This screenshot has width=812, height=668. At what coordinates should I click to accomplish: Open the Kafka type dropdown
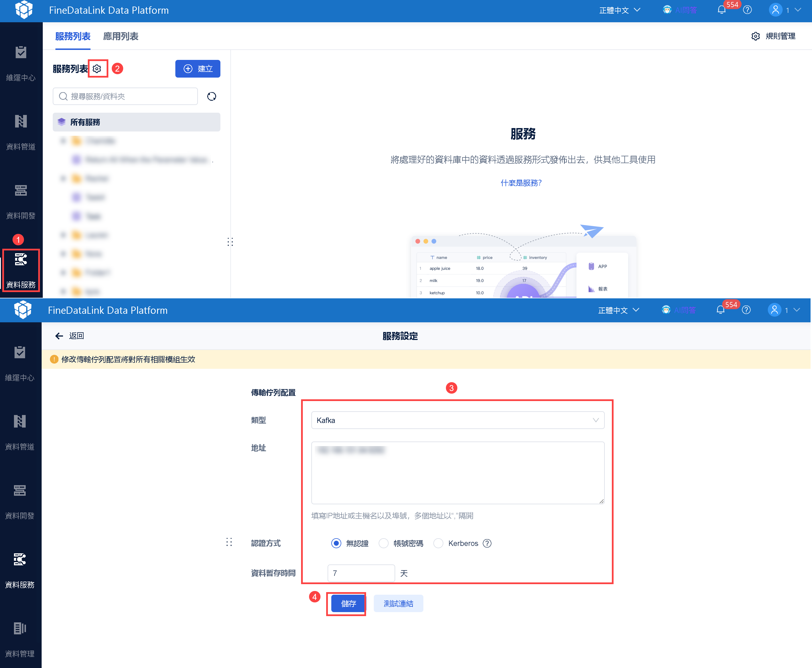tap(458, 420)
